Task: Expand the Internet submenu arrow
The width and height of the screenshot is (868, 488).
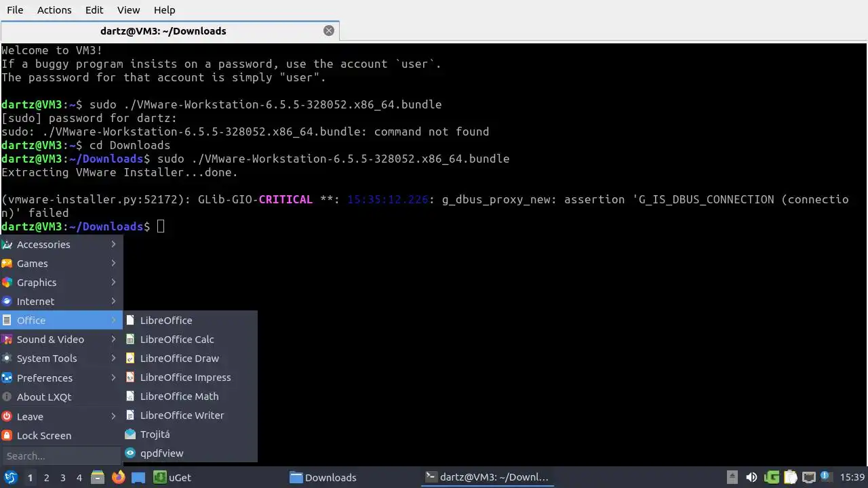Action: (114, 301)
